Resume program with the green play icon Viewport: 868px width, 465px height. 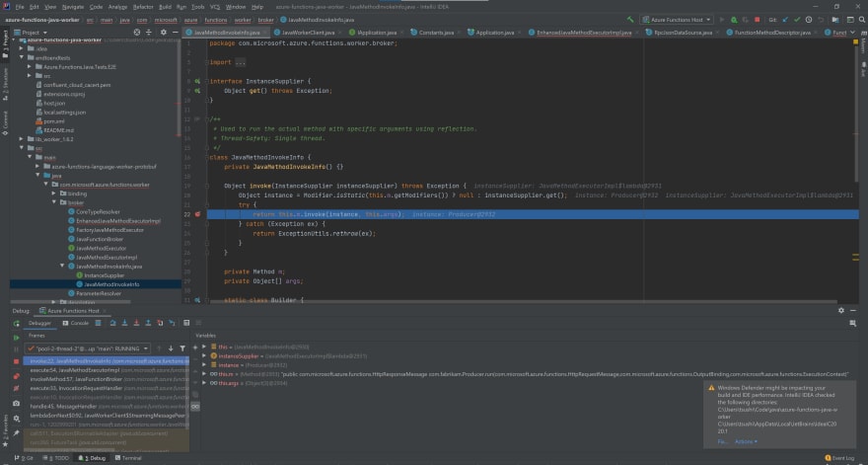[17, 337]
